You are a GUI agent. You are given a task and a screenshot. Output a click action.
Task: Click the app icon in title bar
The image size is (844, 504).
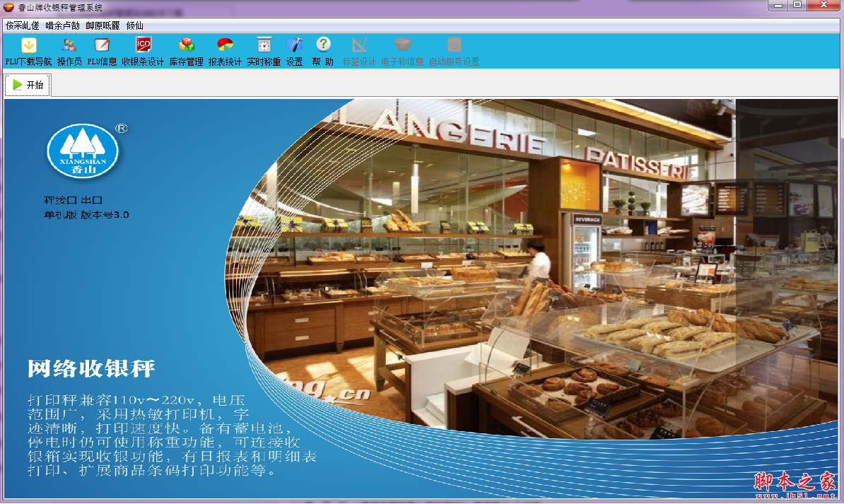(8, 7)
